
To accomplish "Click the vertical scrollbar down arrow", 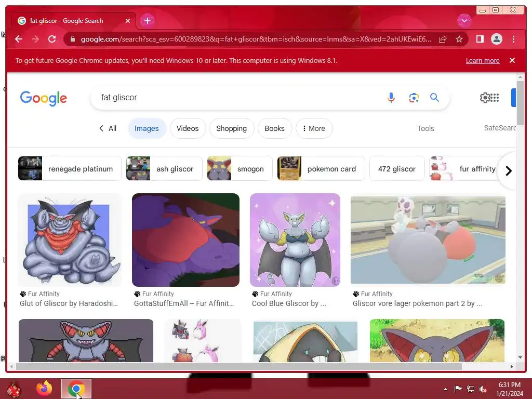I will (520, 357).
